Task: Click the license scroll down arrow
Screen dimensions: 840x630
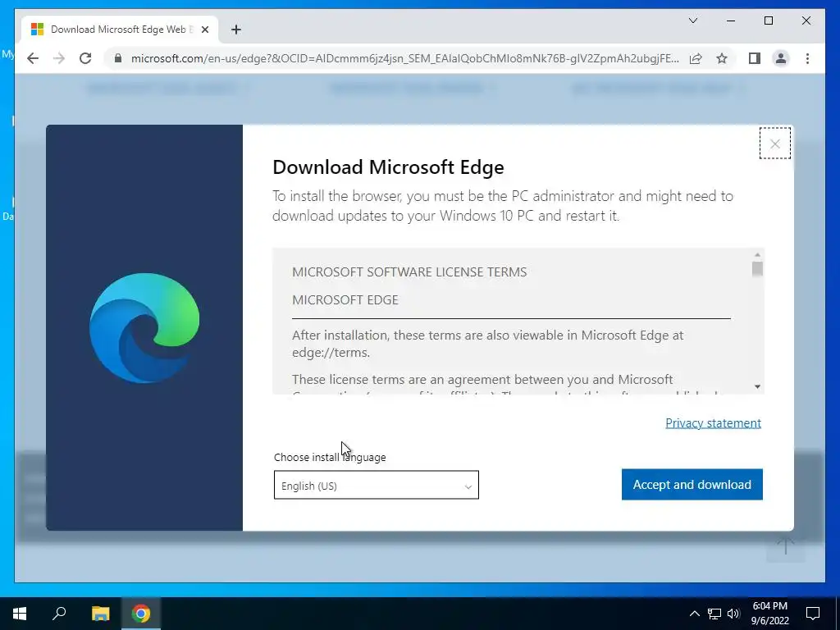Action: [x=757, y=386]
